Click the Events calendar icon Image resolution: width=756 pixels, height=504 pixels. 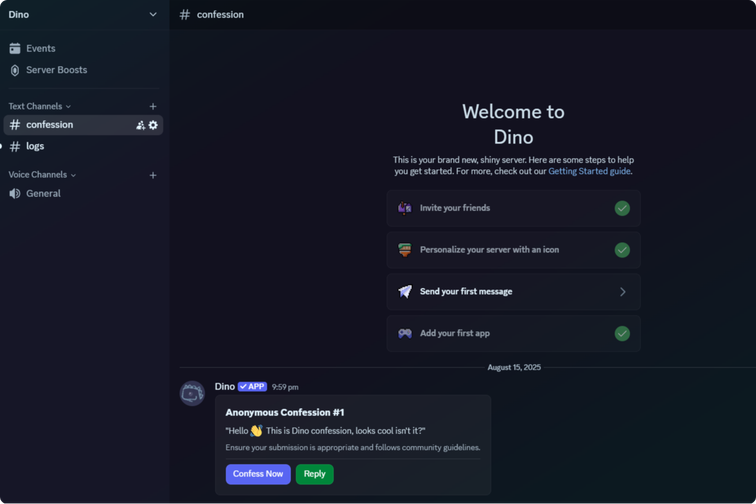(15, 48)
